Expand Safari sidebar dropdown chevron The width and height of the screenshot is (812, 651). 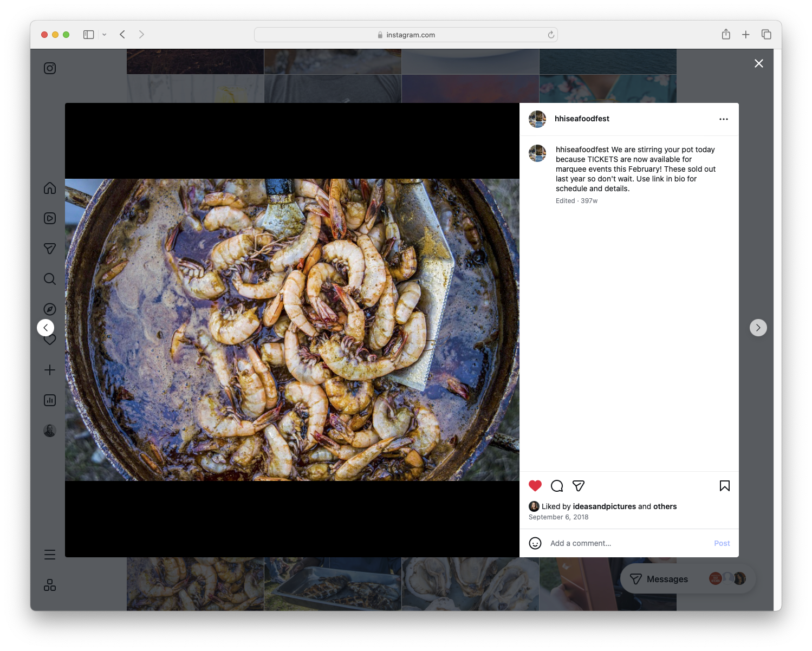104,35
